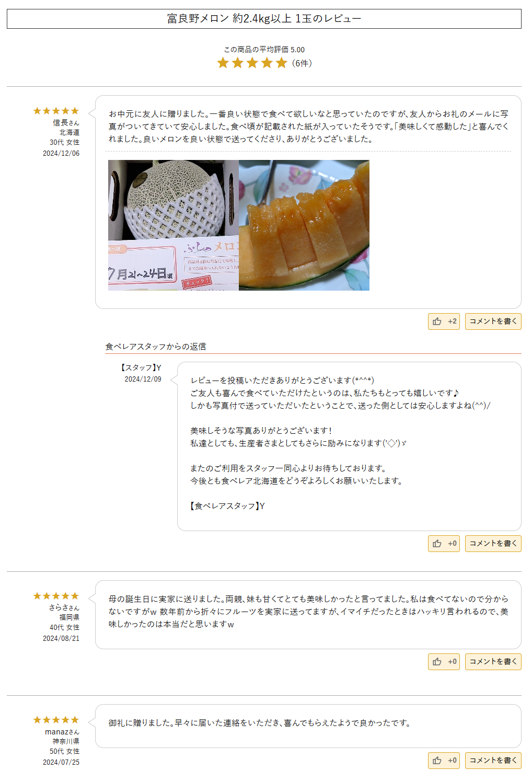Click the average rating stars at top

point(252,63)
